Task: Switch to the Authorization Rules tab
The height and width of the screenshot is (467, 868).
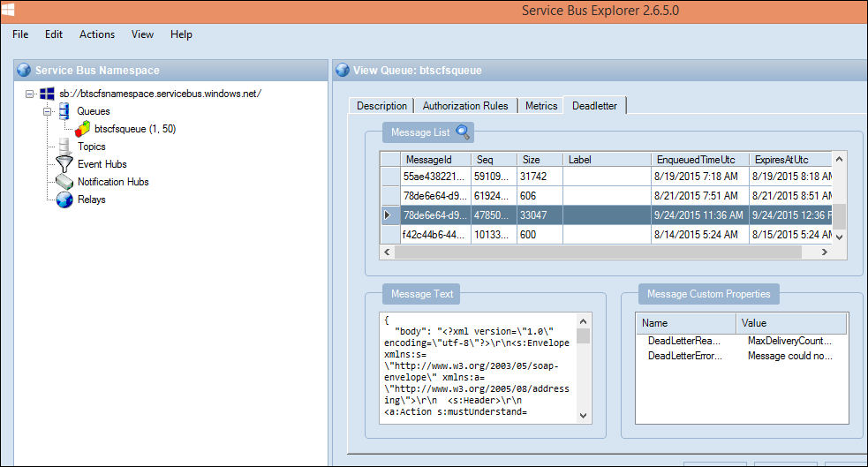Action: (465, 106)
